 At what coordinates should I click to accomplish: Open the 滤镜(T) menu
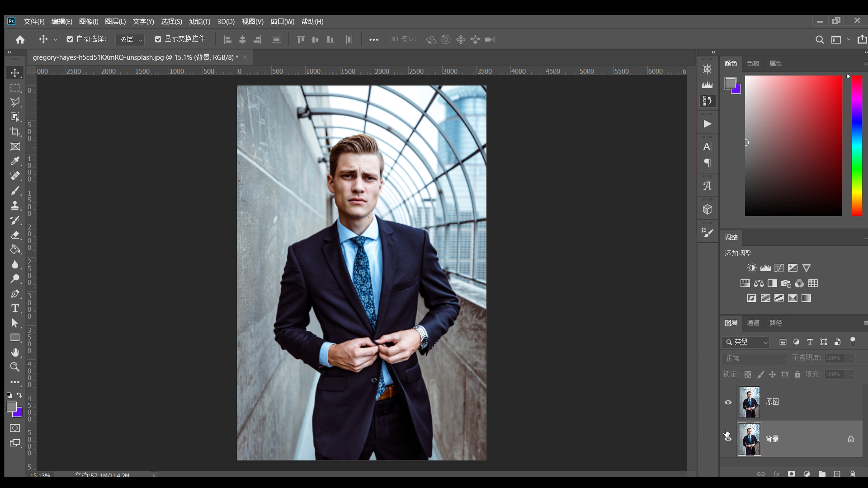pyautogui.click(x=199, y=22)
